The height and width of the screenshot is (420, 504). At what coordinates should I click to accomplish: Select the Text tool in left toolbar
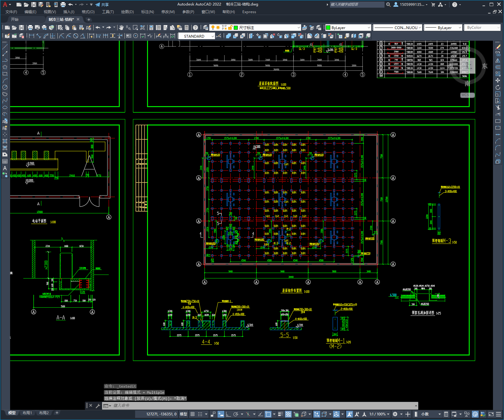point(5,168)
